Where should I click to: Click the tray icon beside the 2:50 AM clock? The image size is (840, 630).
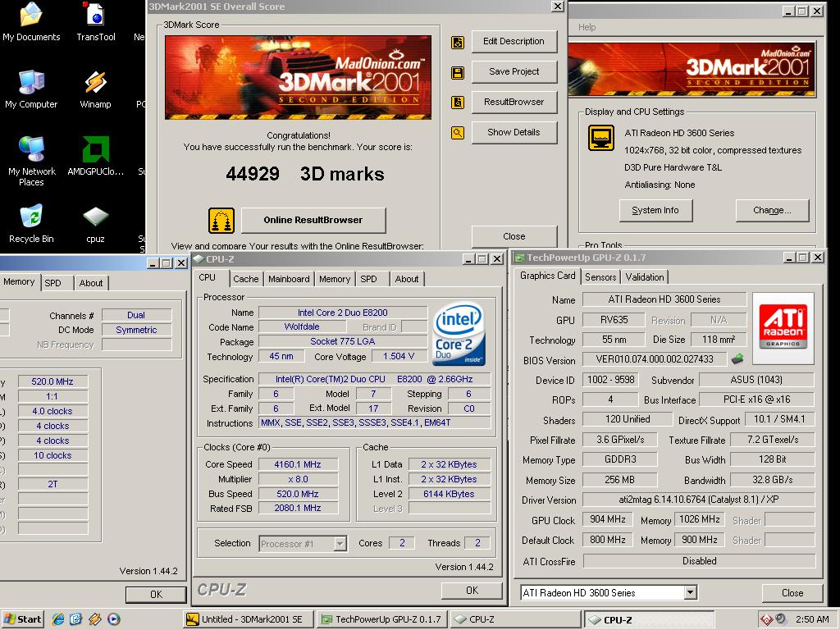click(781, 620)
